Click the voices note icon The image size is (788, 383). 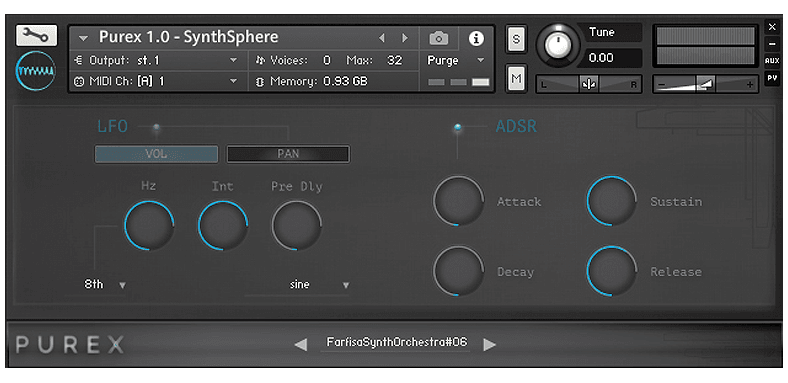[x=260, y=60]
